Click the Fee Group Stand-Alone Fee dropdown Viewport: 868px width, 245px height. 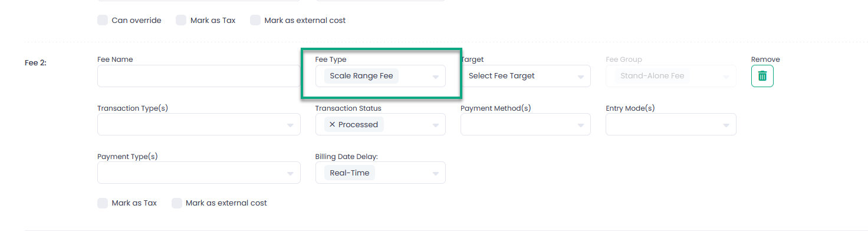671,76
